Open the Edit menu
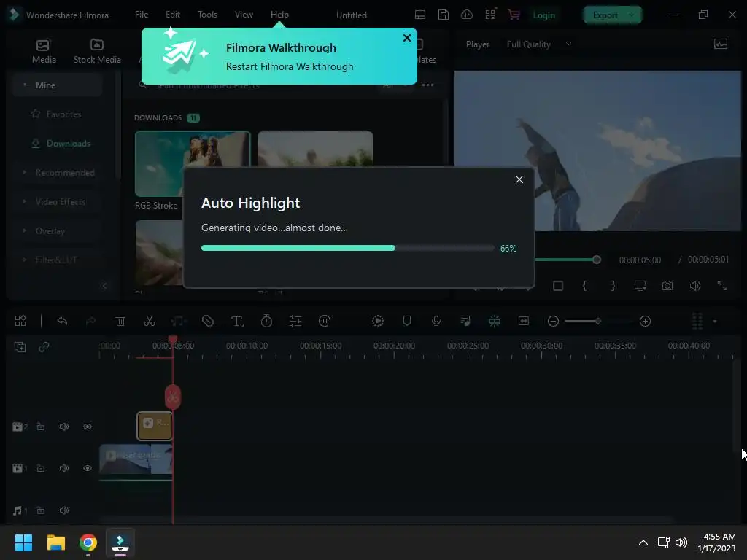 pos(173,15)
